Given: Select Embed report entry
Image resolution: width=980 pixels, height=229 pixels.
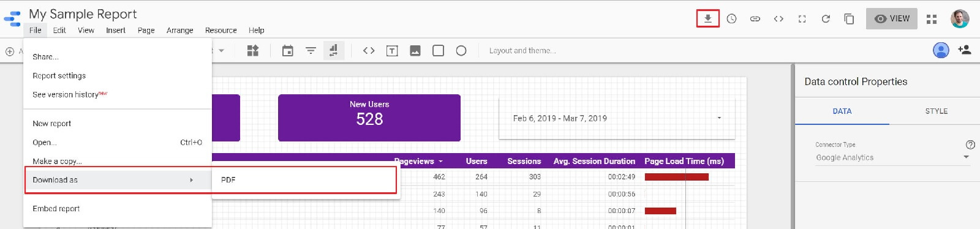Looking at the screenshot, I should (x=118, y=209).
